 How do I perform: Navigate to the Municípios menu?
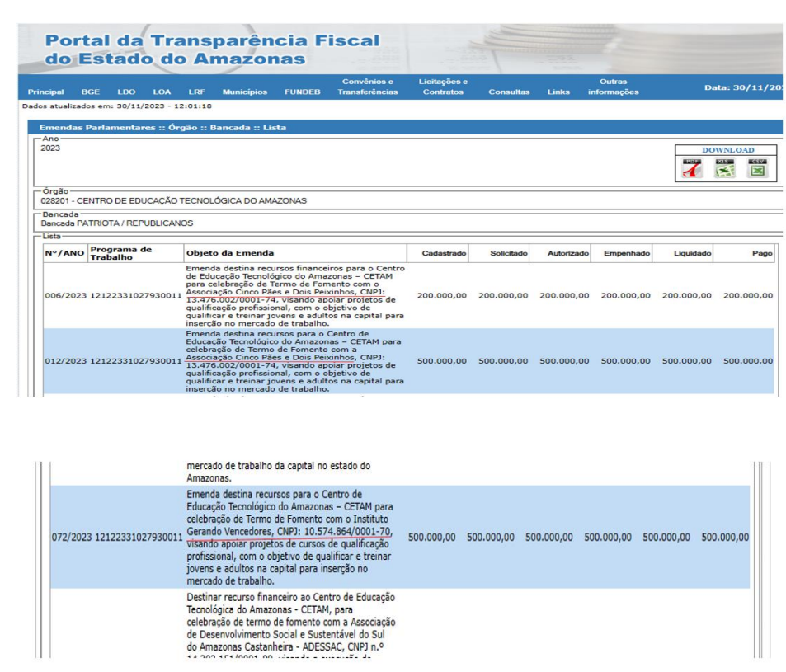[x=245, y=92]
